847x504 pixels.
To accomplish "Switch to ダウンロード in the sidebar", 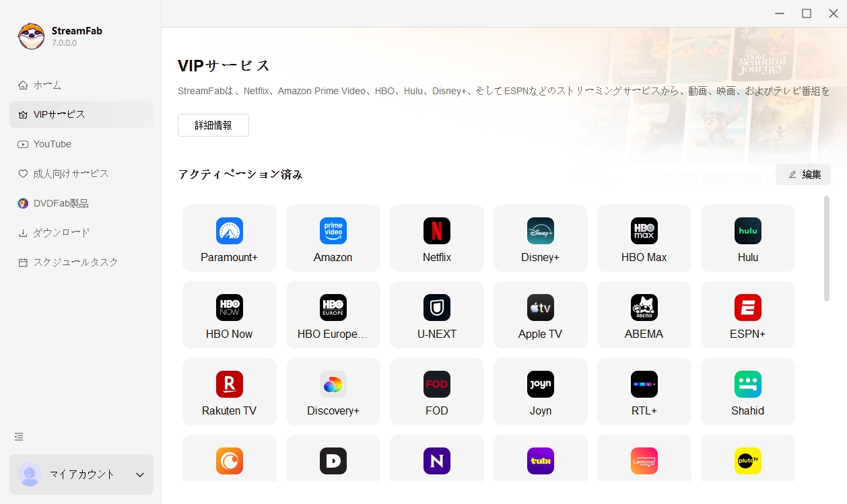I will (x=61, y=233).
